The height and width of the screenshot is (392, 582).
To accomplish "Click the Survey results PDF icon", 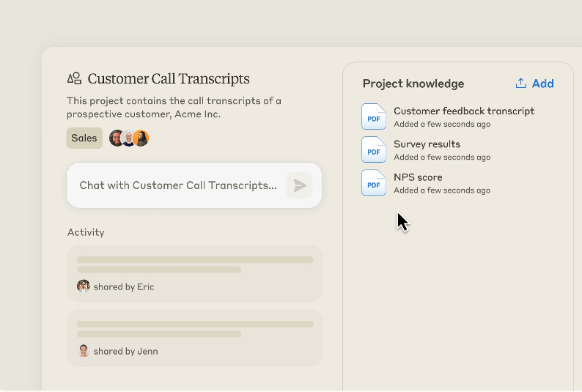I will [374, 150].
